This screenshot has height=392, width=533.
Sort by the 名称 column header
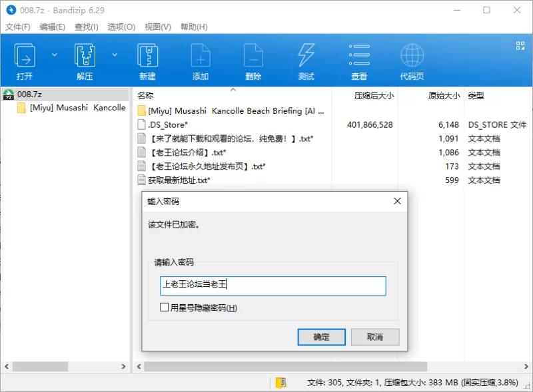coord(145,96)
